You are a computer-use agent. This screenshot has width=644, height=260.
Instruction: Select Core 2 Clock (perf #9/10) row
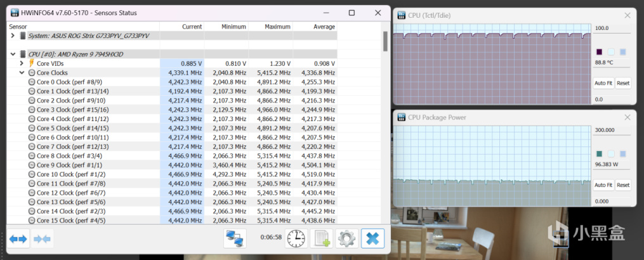(x=173, y=100)
